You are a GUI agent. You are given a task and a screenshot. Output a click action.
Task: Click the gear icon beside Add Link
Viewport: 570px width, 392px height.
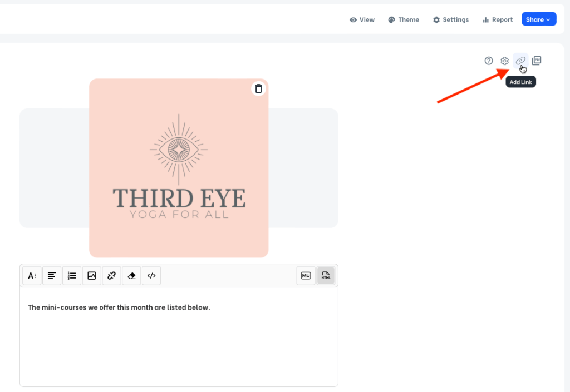pos(504,61)
